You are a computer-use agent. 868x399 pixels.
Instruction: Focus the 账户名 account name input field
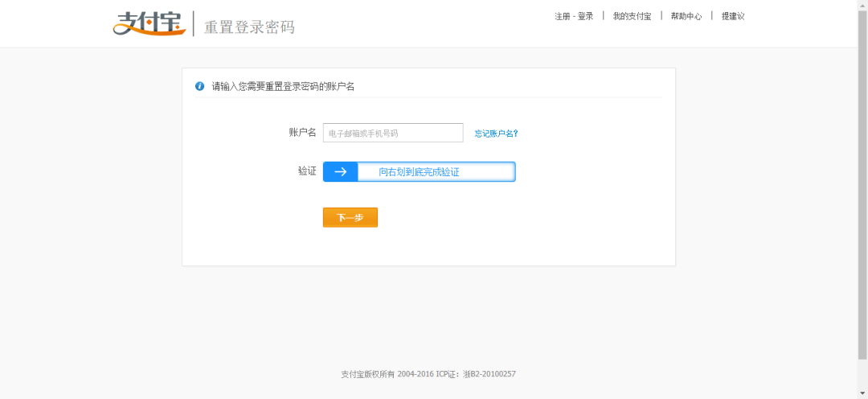[393, 133]
